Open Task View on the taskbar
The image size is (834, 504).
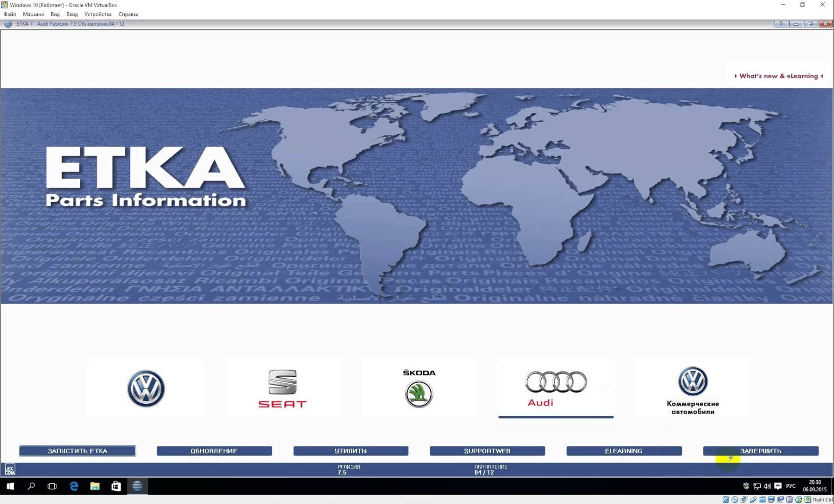point(52,486)
